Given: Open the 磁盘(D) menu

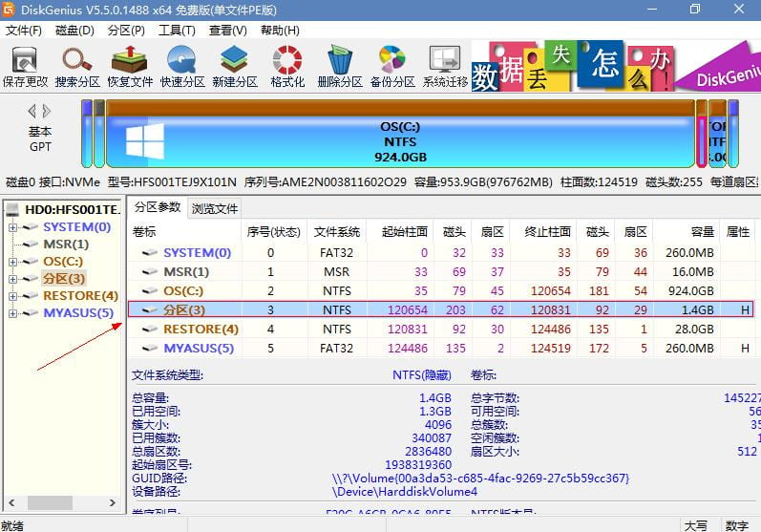Looking at the screenshot, I should (74, 31).
